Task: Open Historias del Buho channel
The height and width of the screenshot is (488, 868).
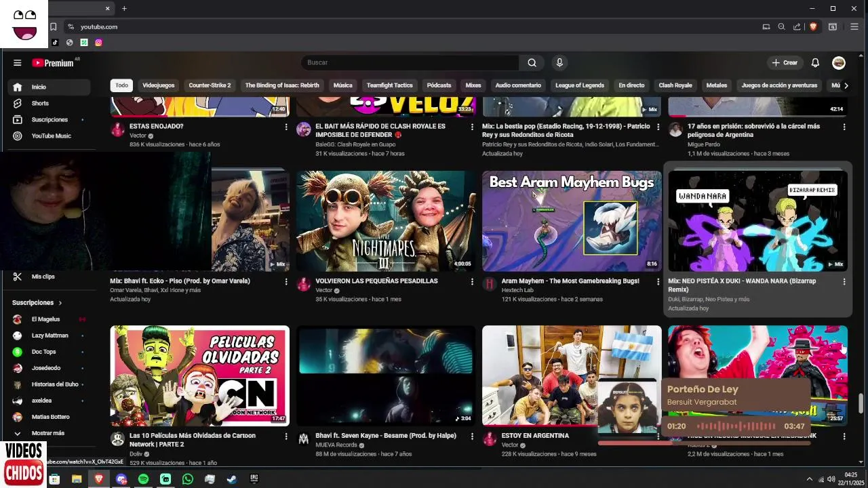Action: coord(50,384)
